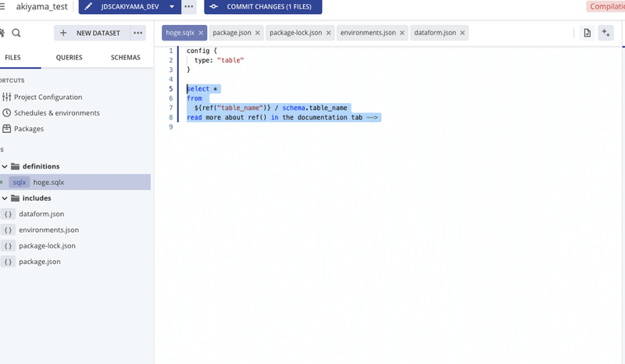The height and width of the screenshot is (364, 625).
Task: Click the "table" string on line 2
Action: coord(230,60)
